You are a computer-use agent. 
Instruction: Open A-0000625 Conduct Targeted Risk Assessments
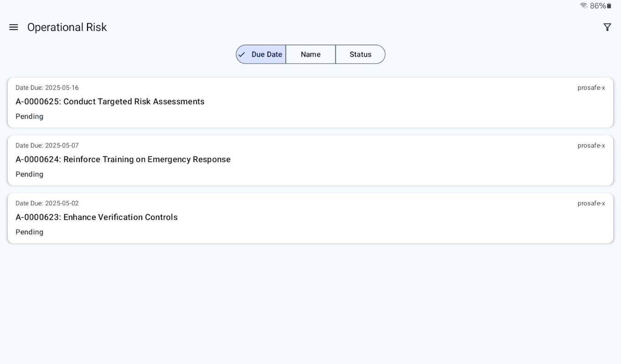tap(110, 101)
